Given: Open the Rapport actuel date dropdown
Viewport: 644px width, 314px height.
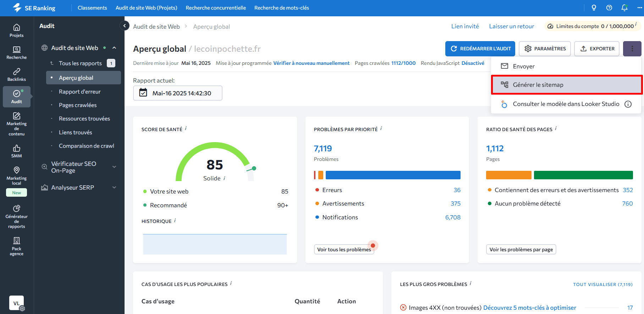Looking at the screenshot, I should [x=177, y=93].
